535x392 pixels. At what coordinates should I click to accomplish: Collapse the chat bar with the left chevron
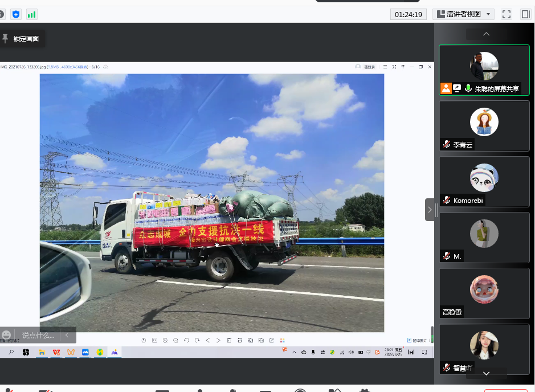click(x=67, y=335)
